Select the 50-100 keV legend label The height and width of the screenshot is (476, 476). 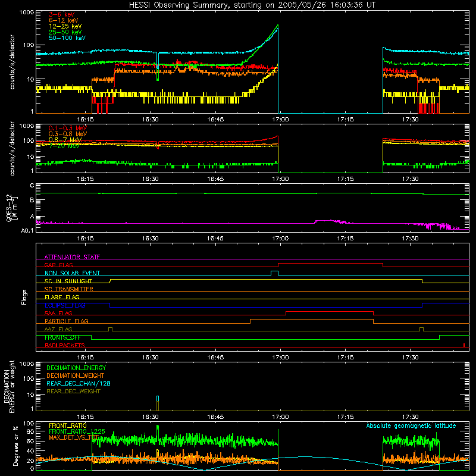67,37
